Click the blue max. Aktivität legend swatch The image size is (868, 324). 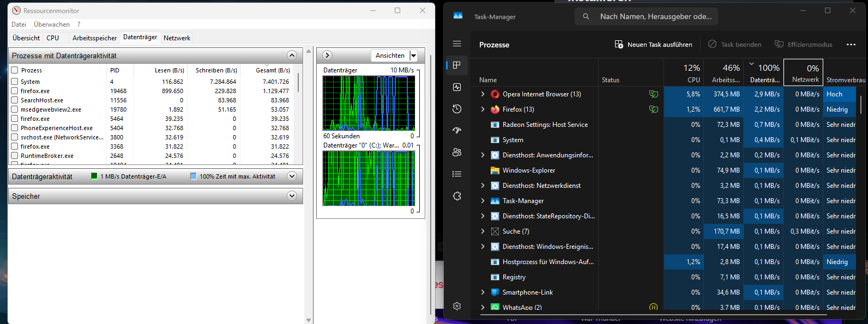point(194,176)
